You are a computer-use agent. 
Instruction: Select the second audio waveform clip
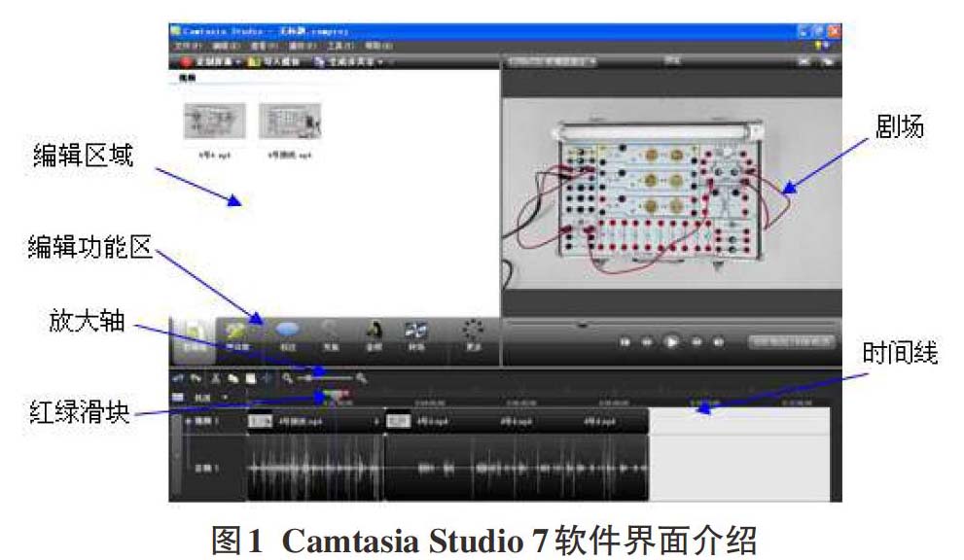point(518,468)
